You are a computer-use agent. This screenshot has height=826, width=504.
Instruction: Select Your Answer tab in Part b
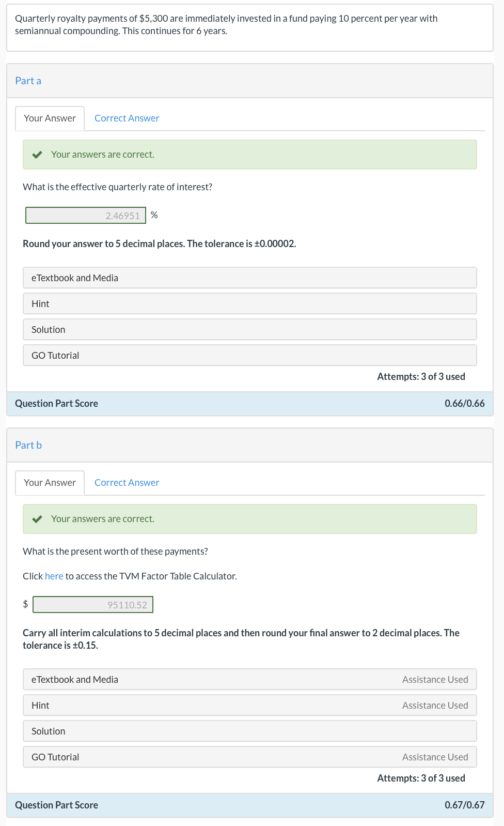50,482
